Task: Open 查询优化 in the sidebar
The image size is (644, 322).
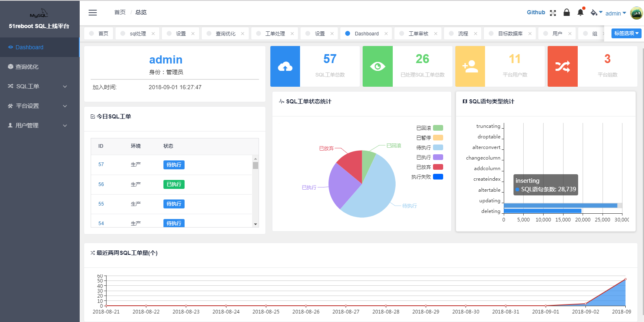Action: pos(39,67)
